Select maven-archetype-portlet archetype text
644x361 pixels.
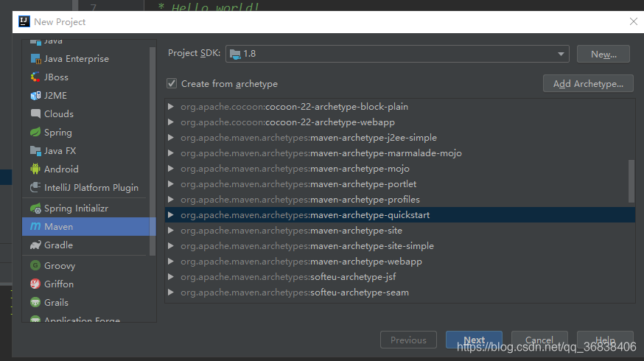[x=363, y=184]
